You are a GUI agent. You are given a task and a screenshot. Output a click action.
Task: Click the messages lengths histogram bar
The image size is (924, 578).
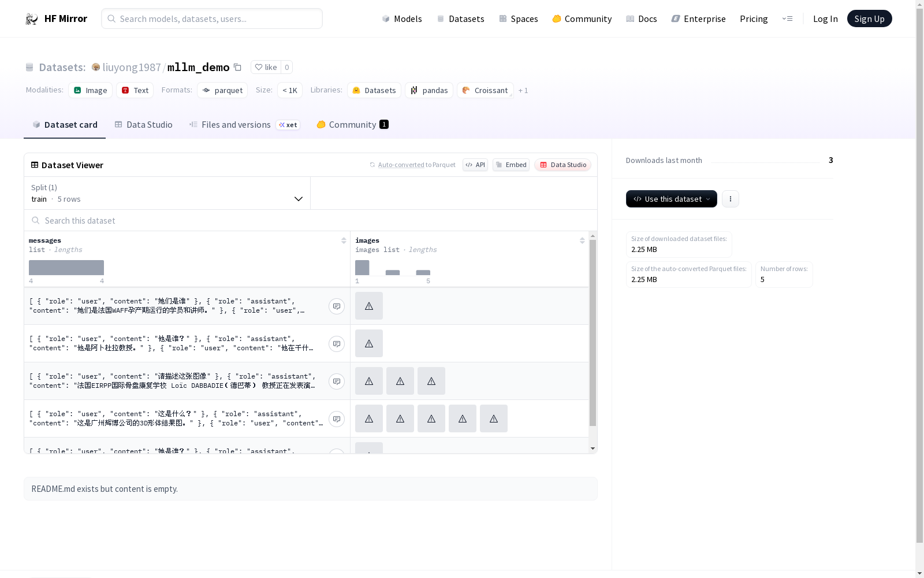(66, 268)
